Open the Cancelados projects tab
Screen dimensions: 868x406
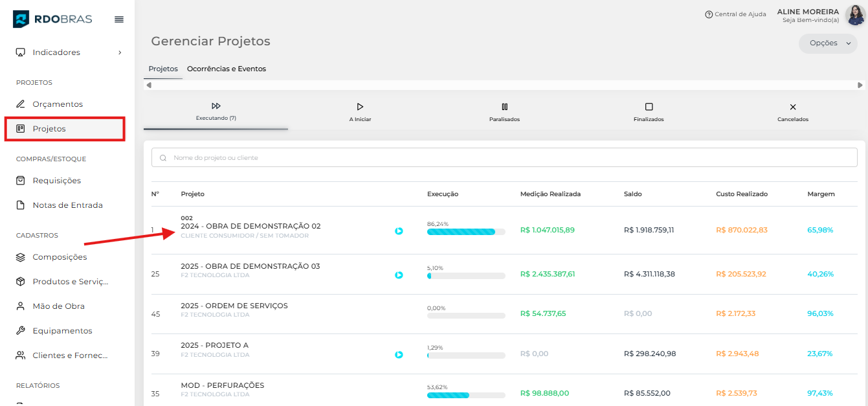[x=793, y=112]
